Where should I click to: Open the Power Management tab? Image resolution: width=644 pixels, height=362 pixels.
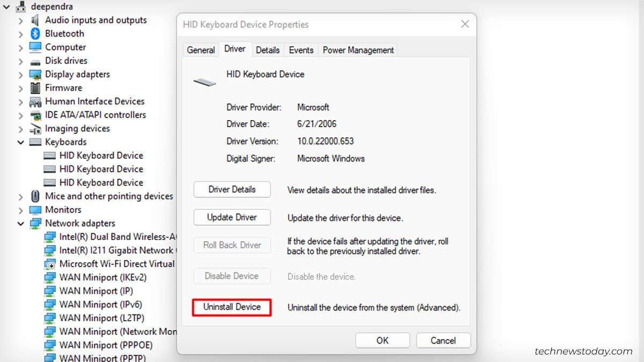coord(357,49)
